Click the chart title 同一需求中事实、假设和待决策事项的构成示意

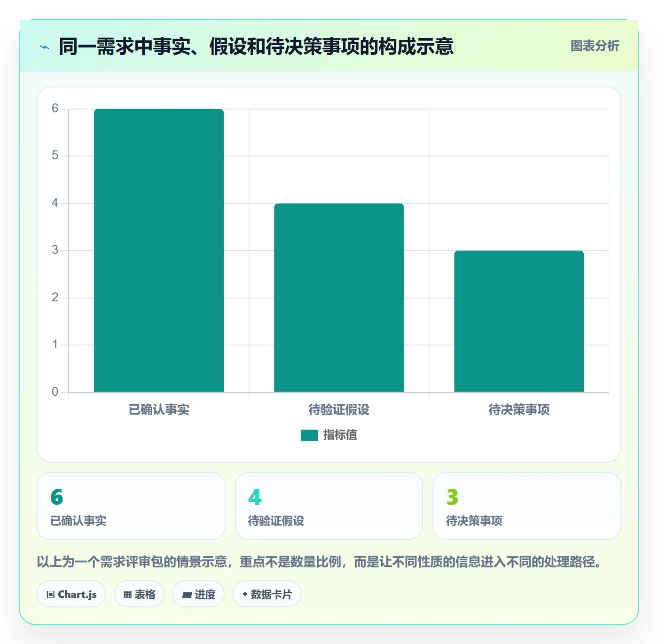click(256, 47)
